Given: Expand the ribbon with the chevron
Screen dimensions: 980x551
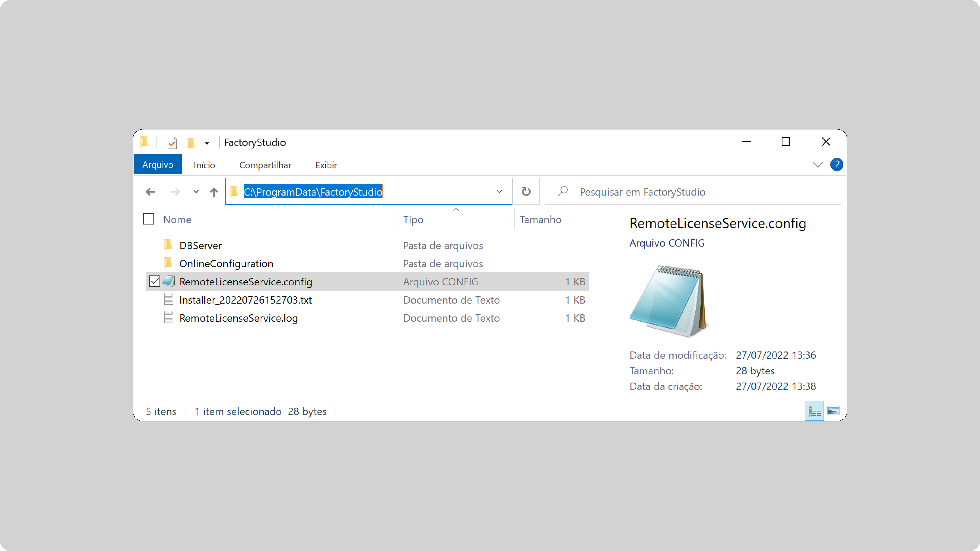Looking at the screenshot, I should tap(818, 165).
